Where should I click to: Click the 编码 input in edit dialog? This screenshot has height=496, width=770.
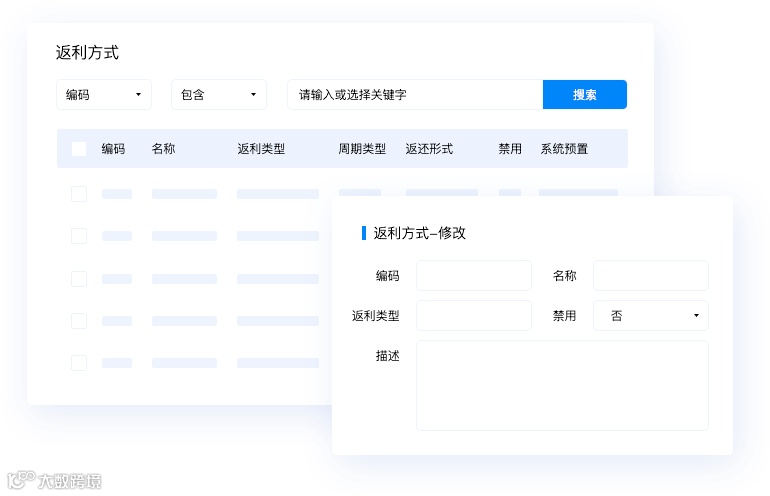474,276
